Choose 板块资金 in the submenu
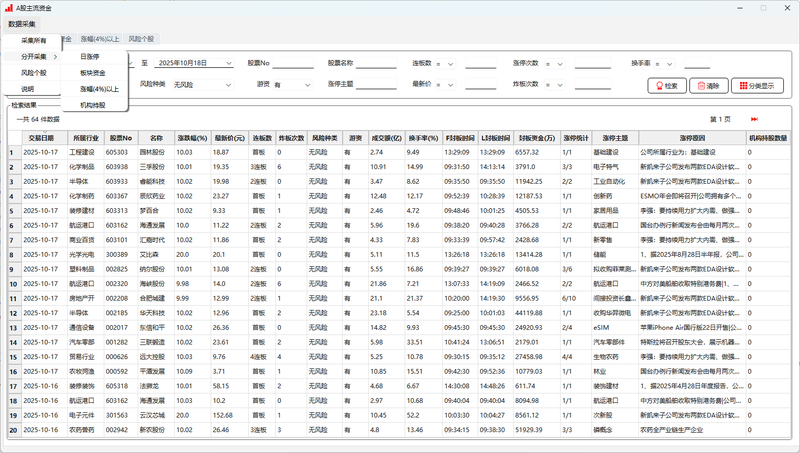800x453 pixels. pyautogui.click(x=92, y=73)
